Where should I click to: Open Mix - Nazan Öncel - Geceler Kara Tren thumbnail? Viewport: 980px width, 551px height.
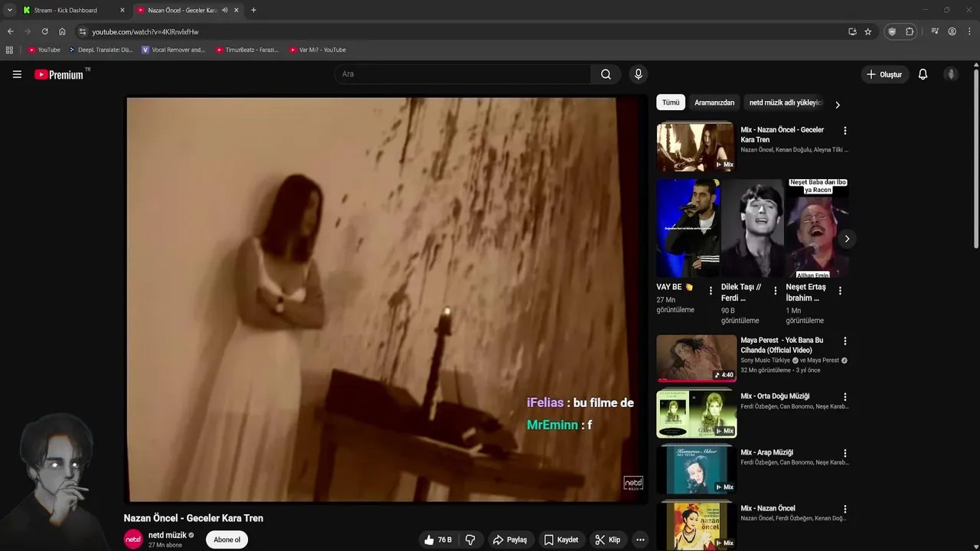pyautogui.click(x=695, y=148)
